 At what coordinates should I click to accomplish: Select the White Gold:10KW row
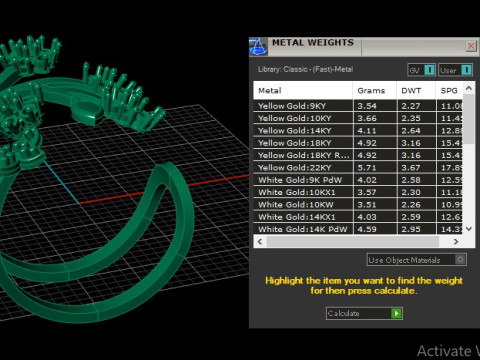pyautogui.click(x=358, y=205)
